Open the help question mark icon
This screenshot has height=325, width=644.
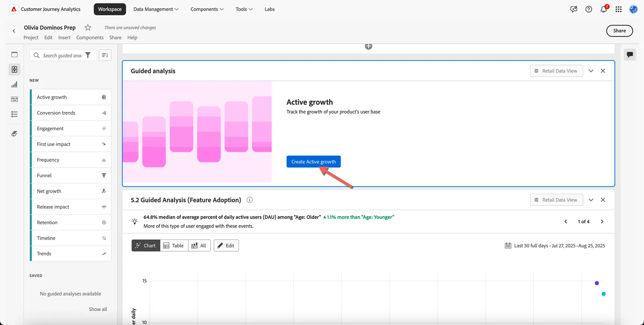coord(588,9)
